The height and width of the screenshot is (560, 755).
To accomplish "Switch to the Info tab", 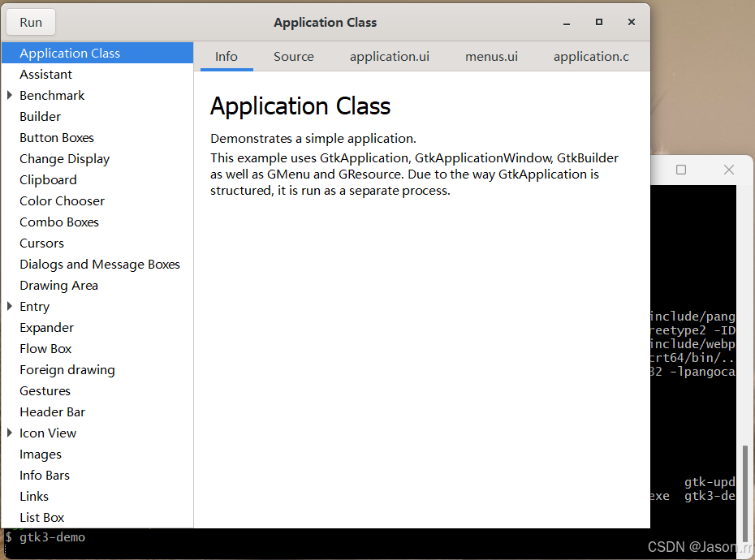I will 226,57.
